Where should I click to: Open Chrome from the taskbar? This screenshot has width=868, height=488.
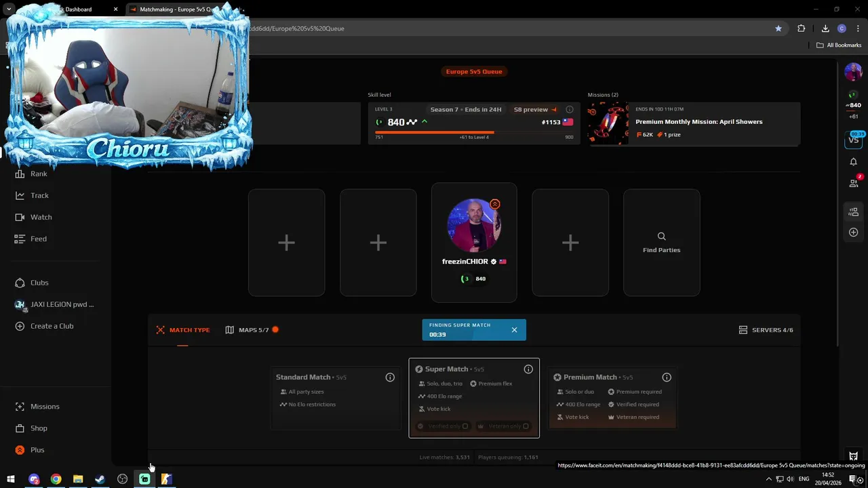tap(56, 479)
